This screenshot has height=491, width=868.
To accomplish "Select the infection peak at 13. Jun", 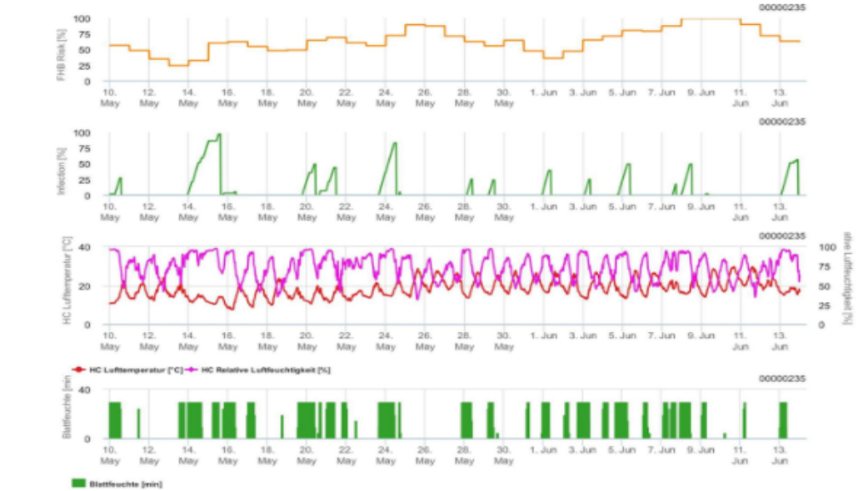I will (797, 160).
